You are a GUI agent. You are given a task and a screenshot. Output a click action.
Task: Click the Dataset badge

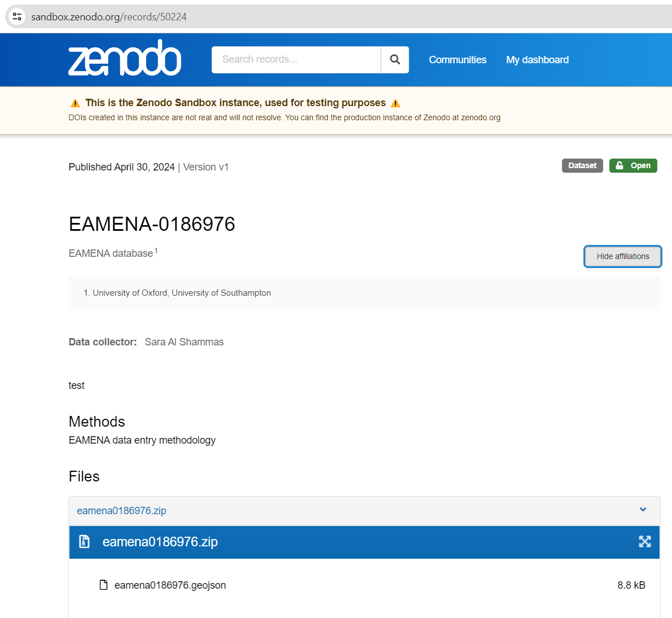(582, 165)
